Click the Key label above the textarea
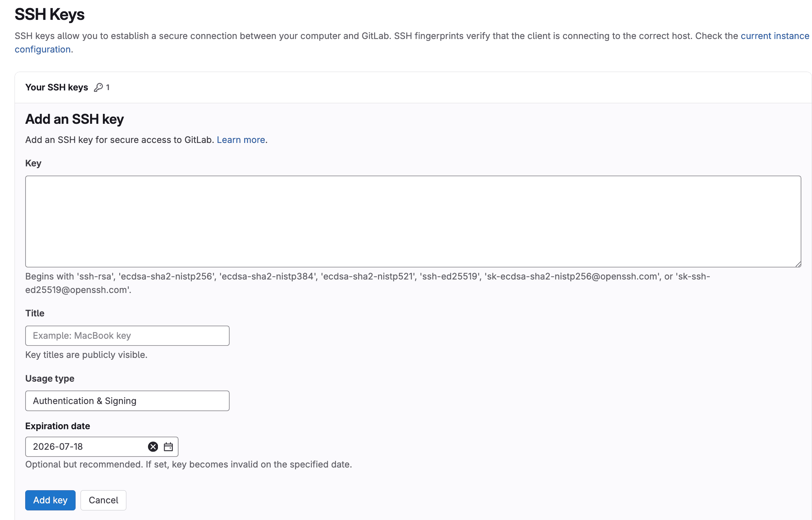Screen dimensions: 812x520 click(x=33, y=163)
